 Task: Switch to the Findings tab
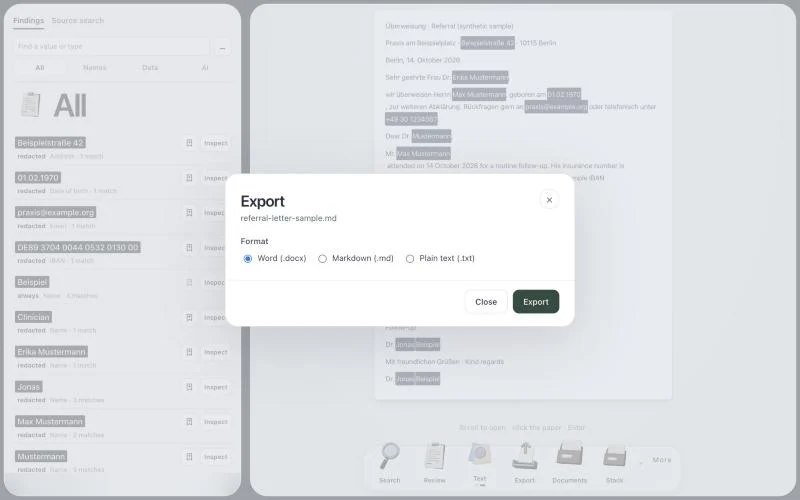pos(28,20)
